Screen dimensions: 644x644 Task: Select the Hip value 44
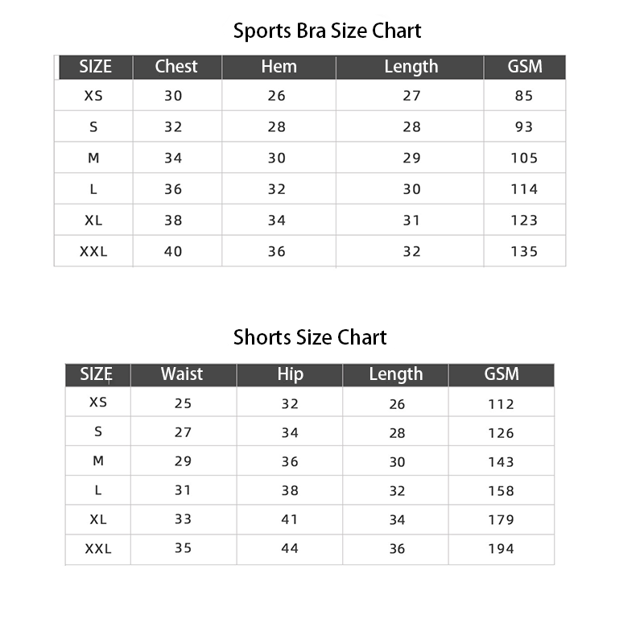pos(290,549)
